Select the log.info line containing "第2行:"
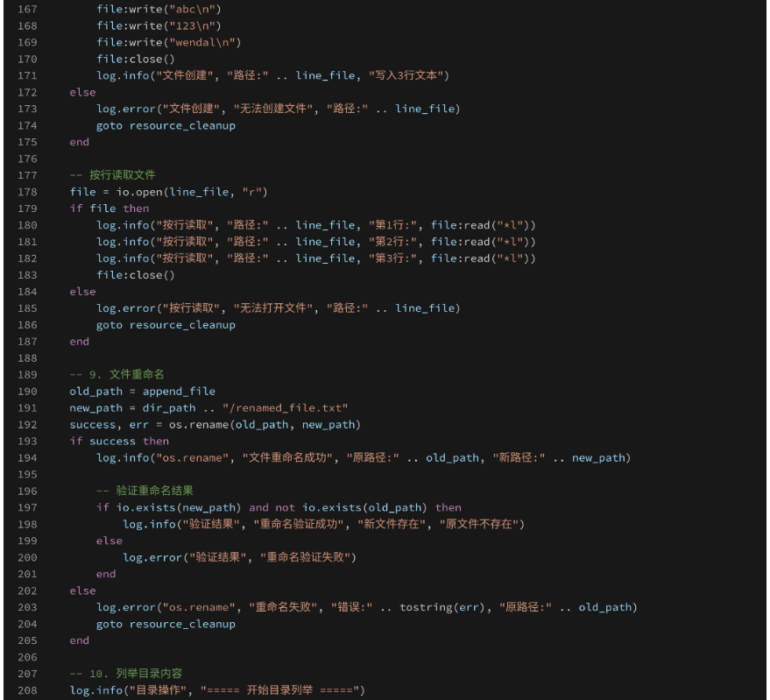Screen dimensions: 770x700 pyautogui.click(x=315, y=242)
